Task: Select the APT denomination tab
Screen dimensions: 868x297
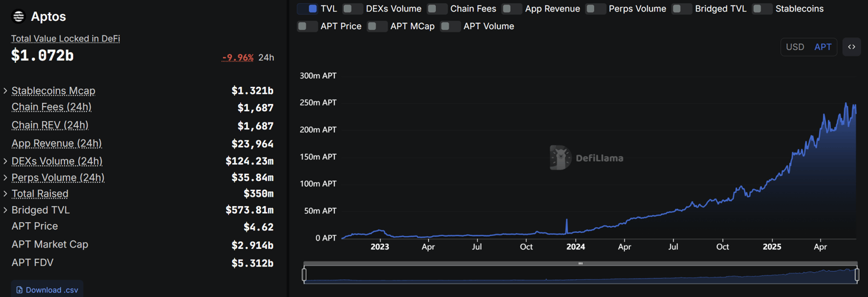Action: [823, 47]
